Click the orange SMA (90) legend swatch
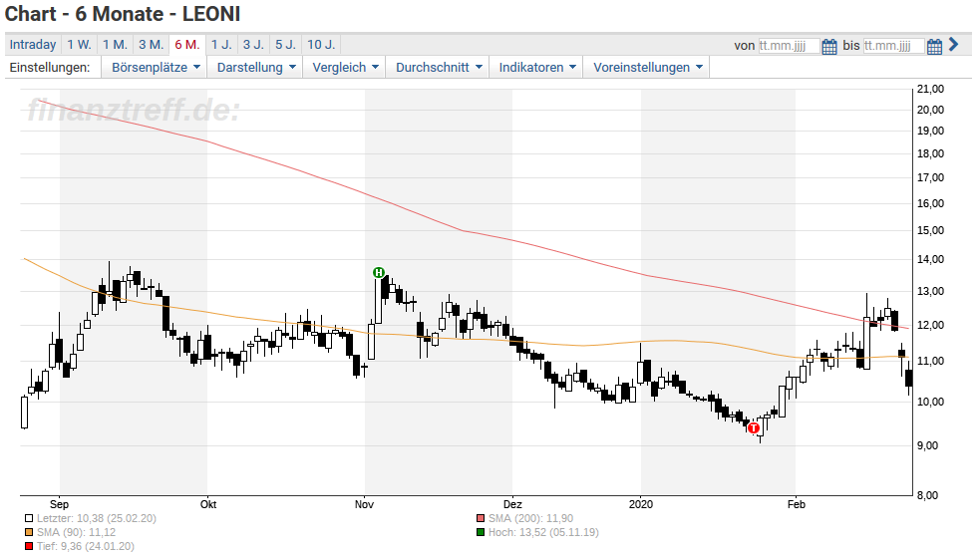This screenshot has height=556, width=980. click(29, 533)
